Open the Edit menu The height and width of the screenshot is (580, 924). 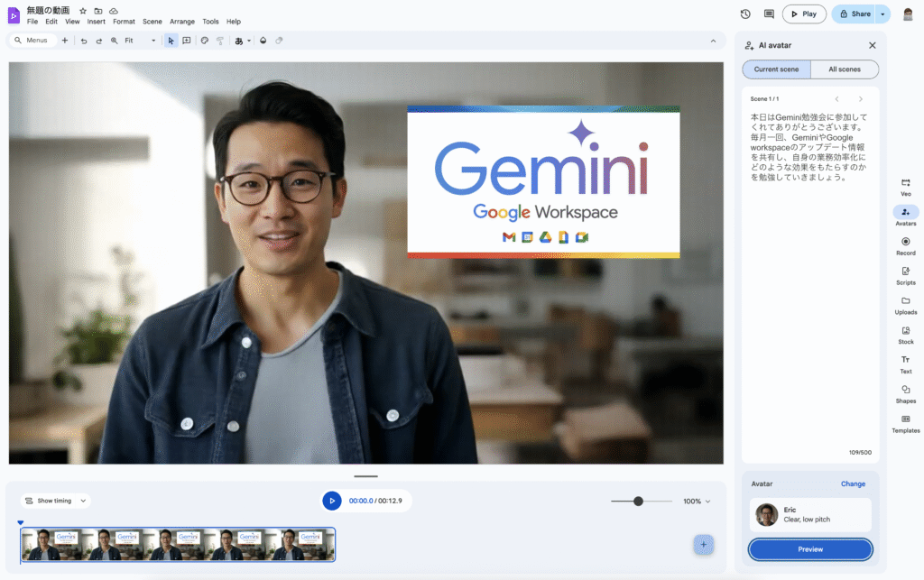[51, 22]
